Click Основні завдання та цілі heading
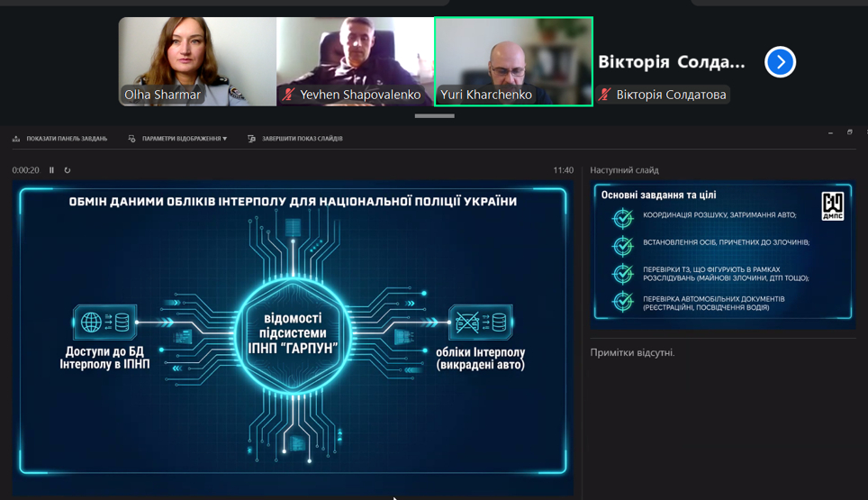 [659, 195]
